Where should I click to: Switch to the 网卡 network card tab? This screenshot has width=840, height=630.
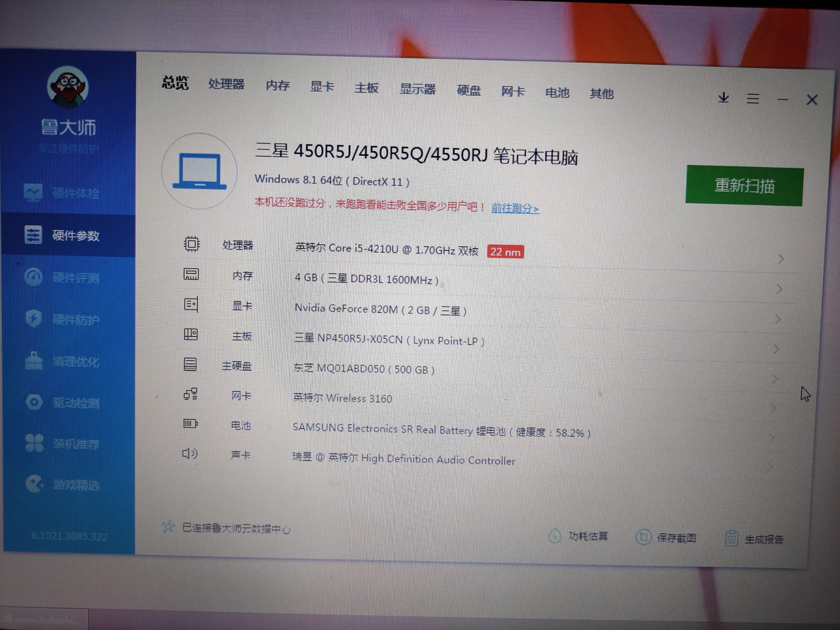pyautogui.click(x=513, y=92)
